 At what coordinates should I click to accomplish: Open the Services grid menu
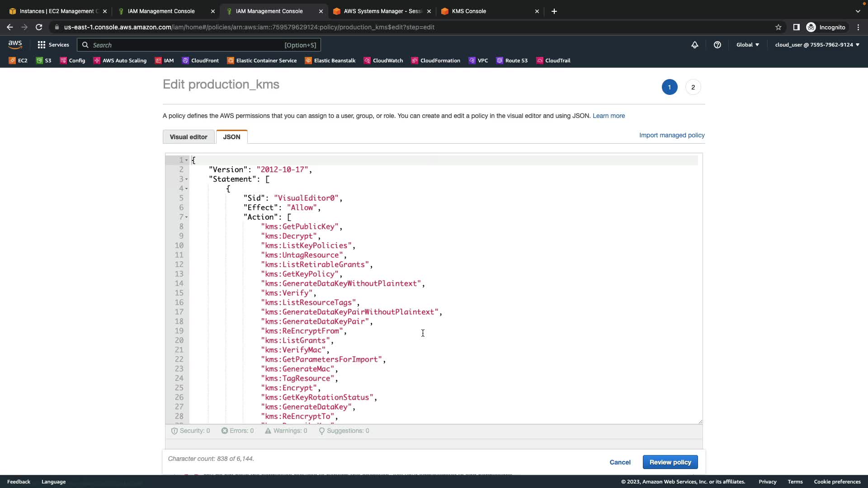(x=53, y=45)
